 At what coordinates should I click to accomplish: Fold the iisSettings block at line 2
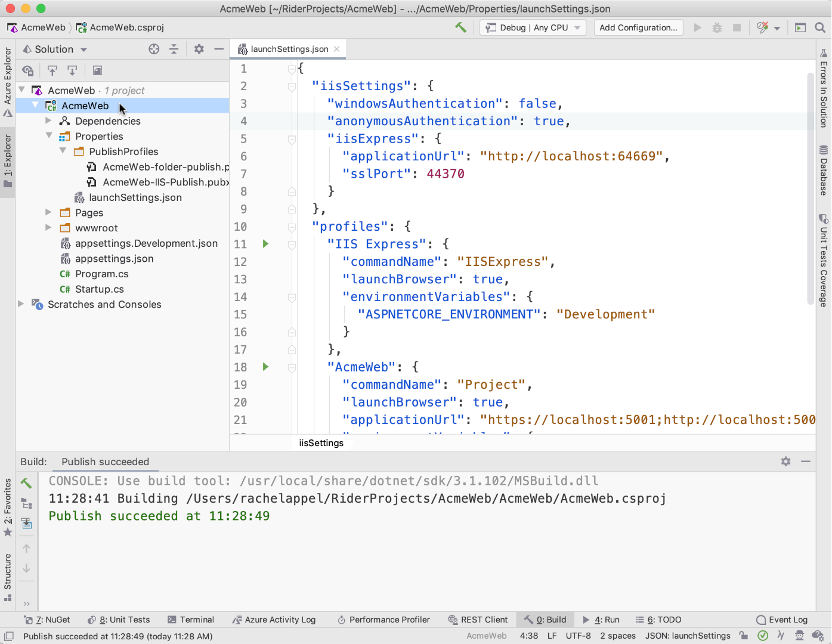point(292,86)
